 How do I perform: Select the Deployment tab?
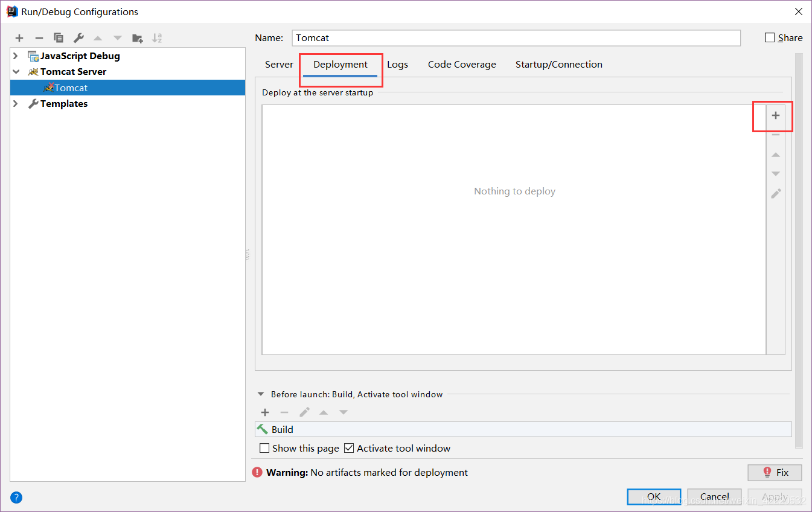340,65
